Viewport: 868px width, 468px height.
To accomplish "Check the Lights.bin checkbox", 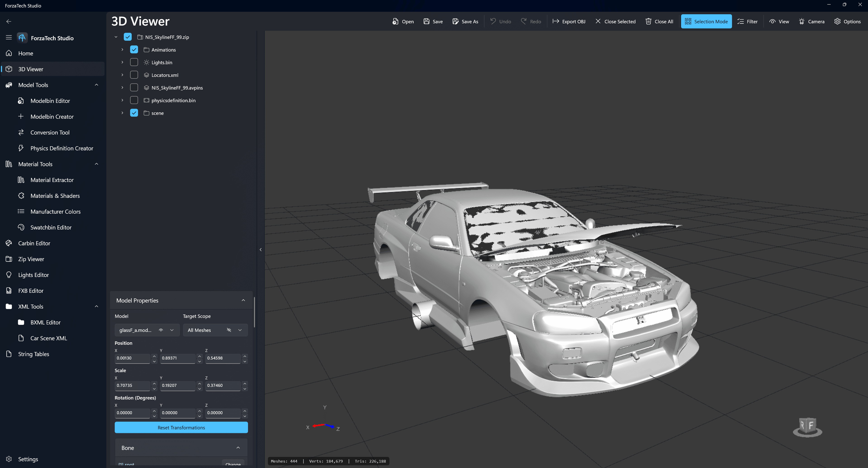I will (134, 62).
